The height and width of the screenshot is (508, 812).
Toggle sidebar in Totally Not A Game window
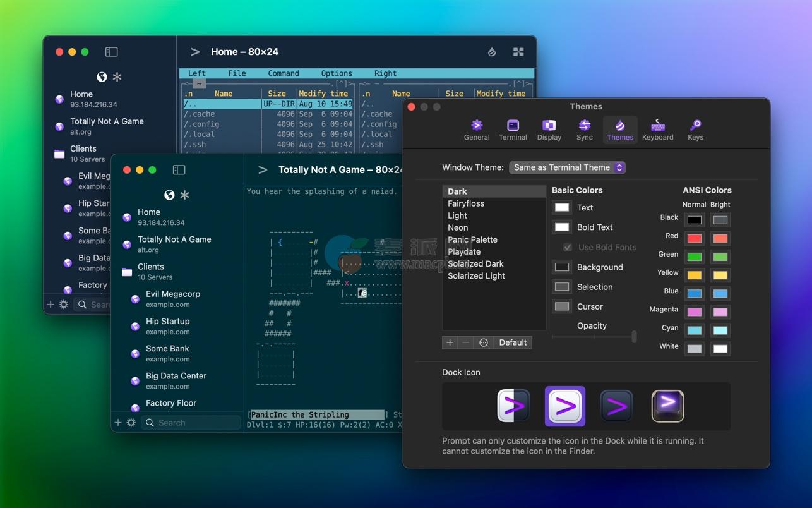click(x=179, y=170)
